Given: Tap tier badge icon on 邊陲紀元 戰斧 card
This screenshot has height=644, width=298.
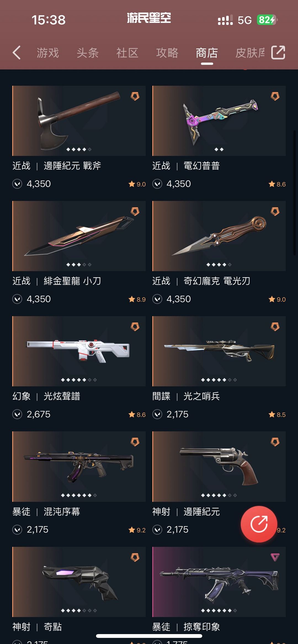Looking at the screenshot, I should [135, 96].
